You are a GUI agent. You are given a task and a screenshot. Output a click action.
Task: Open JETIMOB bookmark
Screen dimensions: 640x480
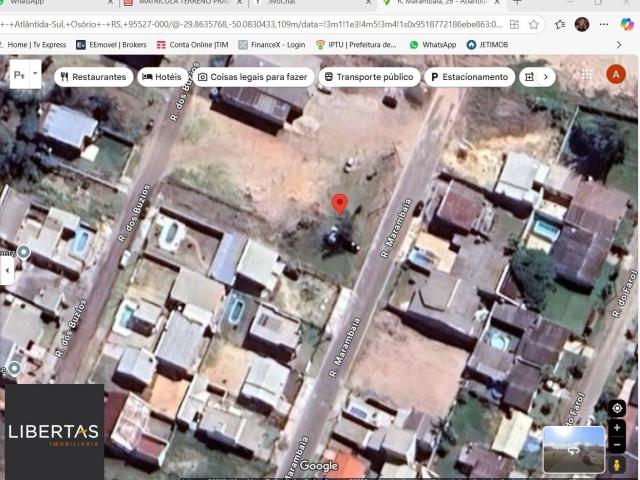click(487, 45)
